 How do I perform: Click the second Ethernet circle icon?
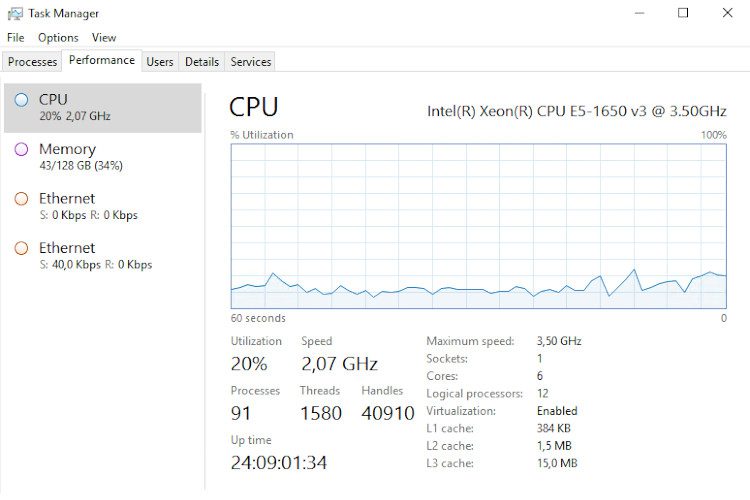click(21, 248)
